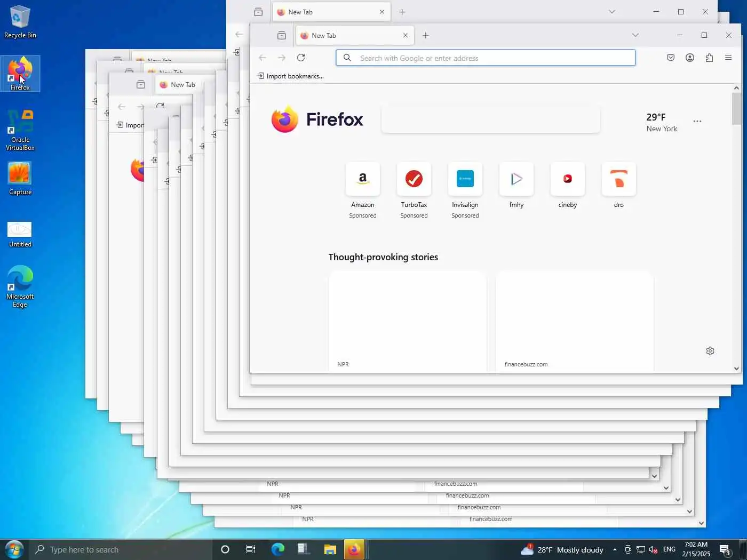
Task: Open the NPR story card
Action: pos(408,321)
